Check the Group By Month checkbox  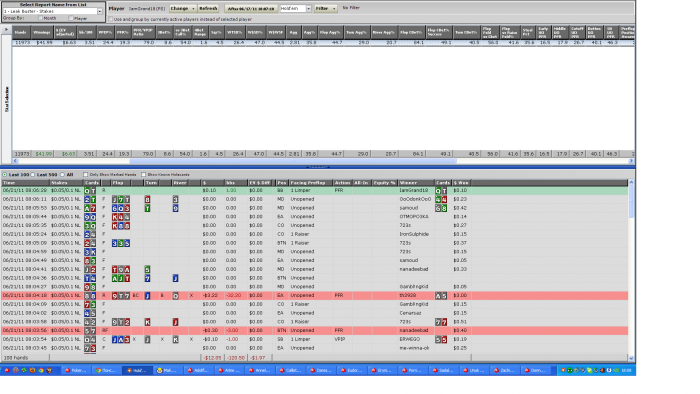pos(40,18)
